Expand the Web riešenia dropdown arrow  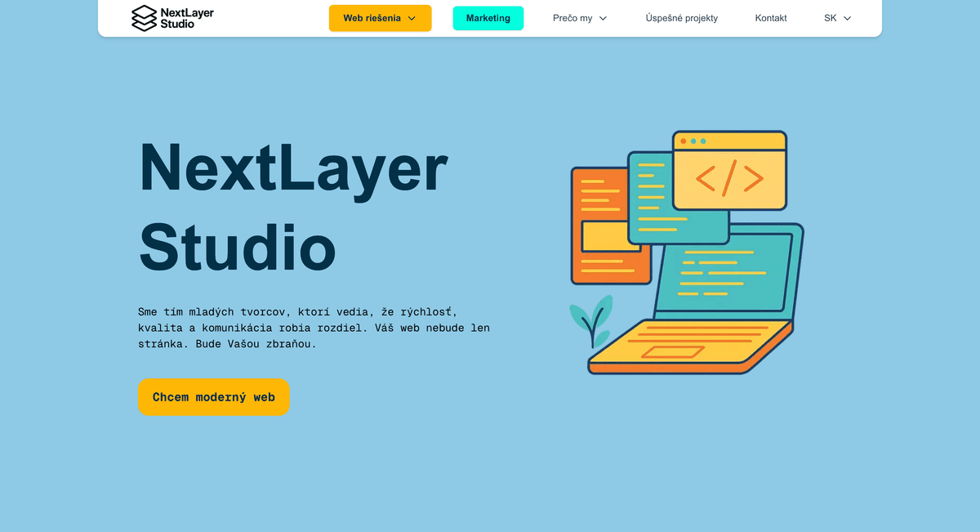tap(412, 18)
